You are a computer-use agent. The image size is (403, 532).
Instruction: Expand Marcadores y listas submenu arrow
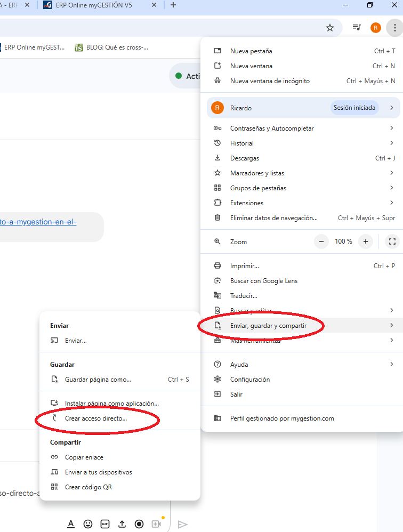click(391, 173)
